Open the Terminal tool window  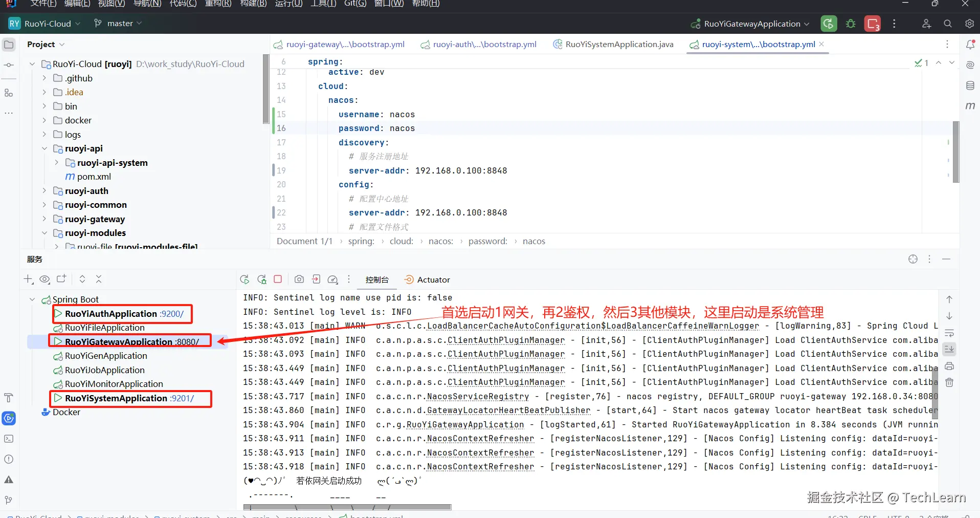pyautogui.click(x=9, y=439)
